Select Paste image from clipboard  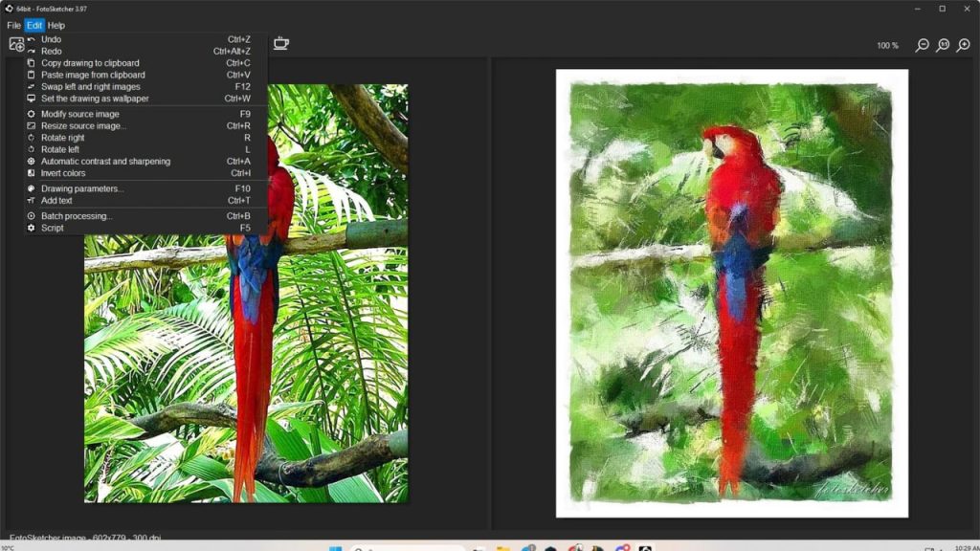pos(93,75)
